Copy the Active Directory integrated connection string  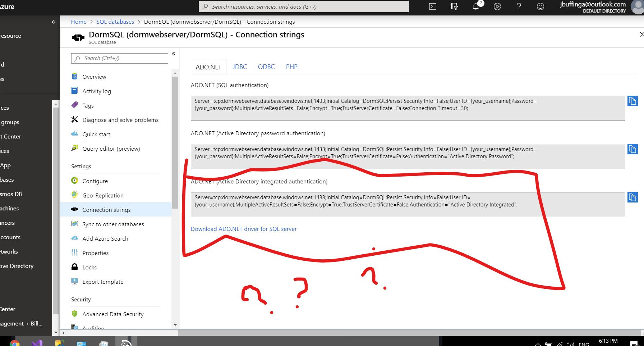pyautogui.click(x=632, y=197)
